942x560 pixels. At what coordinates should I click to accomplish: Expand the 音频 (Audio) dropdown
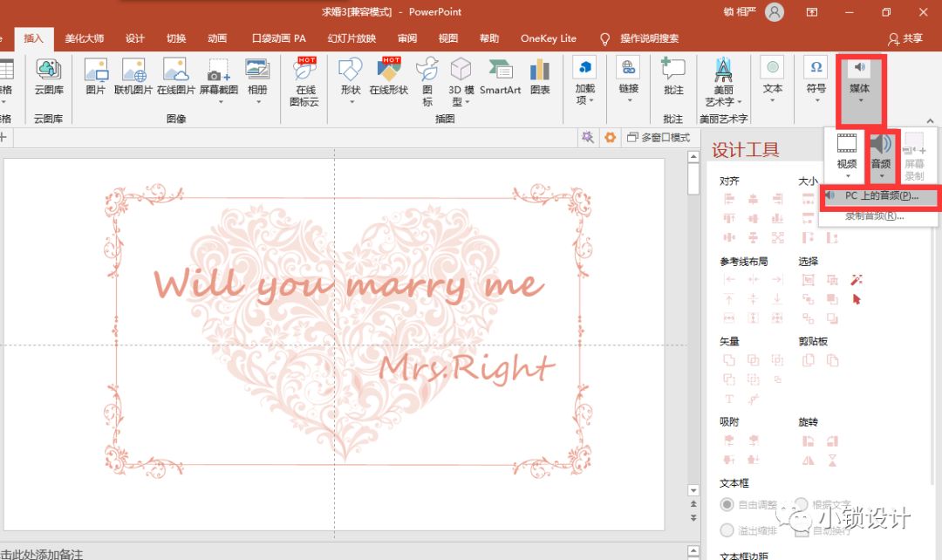(881, 153)
